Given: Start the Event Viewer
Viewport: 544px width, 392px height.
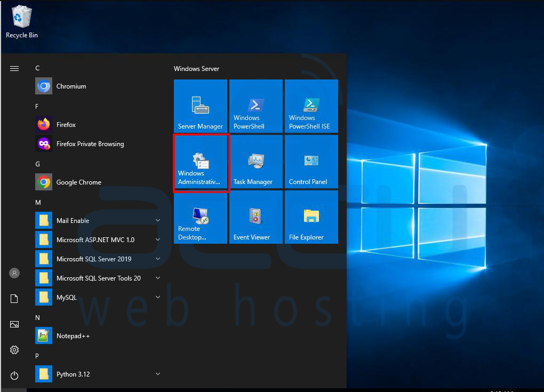Looking at the screenshot, I should (x=255, y=217).
